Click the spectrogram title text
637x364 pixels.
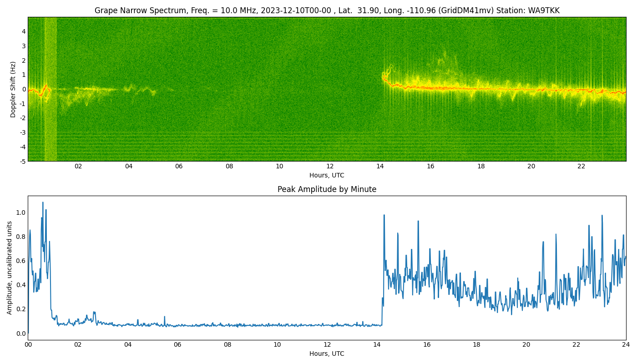[327, 10]
